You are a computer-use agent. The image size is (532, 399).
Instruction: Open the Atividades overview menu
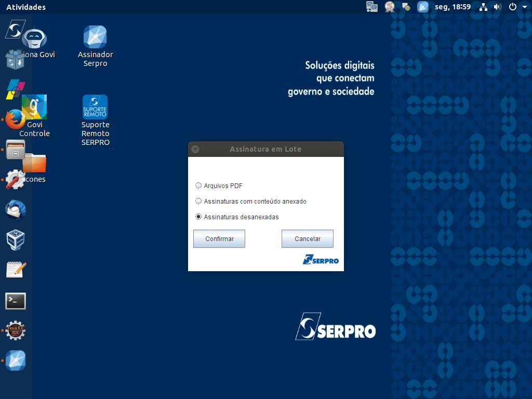pyautogui.click(x=26, y=7)
